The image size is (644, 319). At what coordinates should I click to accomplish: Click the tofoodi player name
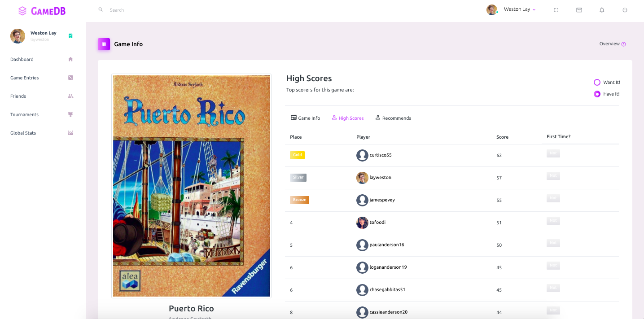pyautogui.click(x=377, y=223)
